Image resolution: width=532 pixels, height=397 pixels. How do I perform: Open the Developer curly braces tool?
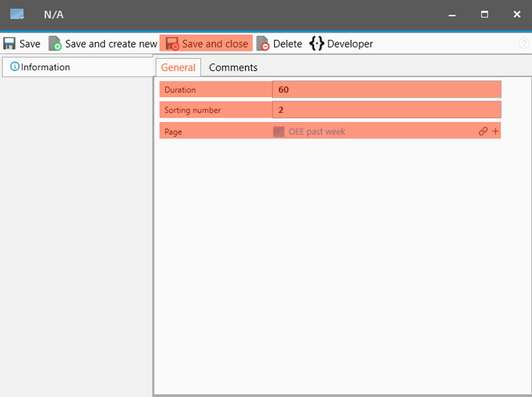(x=341, y=44)
